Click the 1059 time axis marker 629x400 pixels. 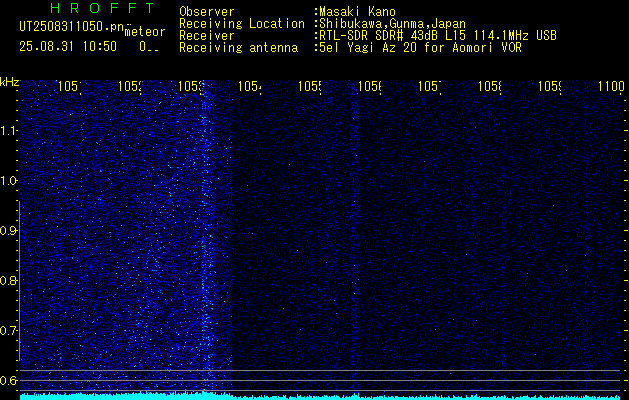coord(550,86)
